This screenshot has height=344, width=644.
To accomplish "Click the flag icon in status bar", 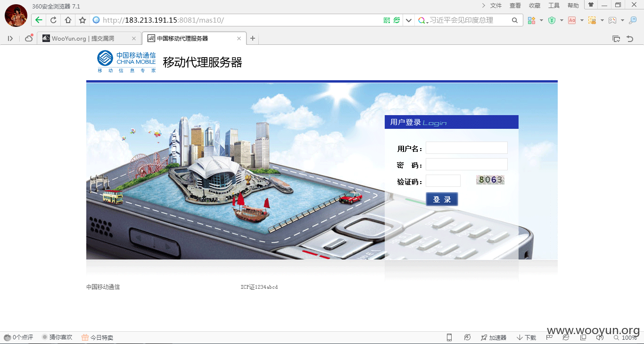I will tap(549, 337).
